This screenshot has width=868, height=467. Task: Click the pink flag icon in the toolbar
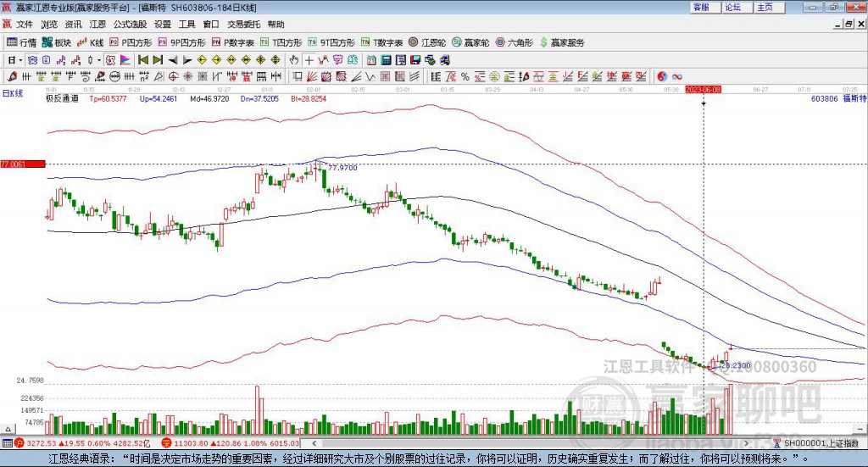coord(125,60)
